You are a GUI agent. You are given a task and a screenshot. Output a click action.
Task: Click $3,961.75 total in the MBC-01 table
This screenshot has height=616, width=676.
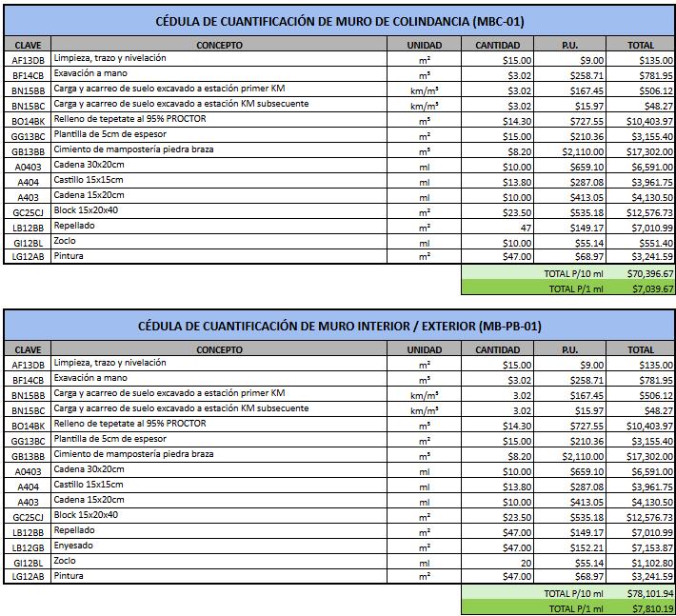point(641,183)
